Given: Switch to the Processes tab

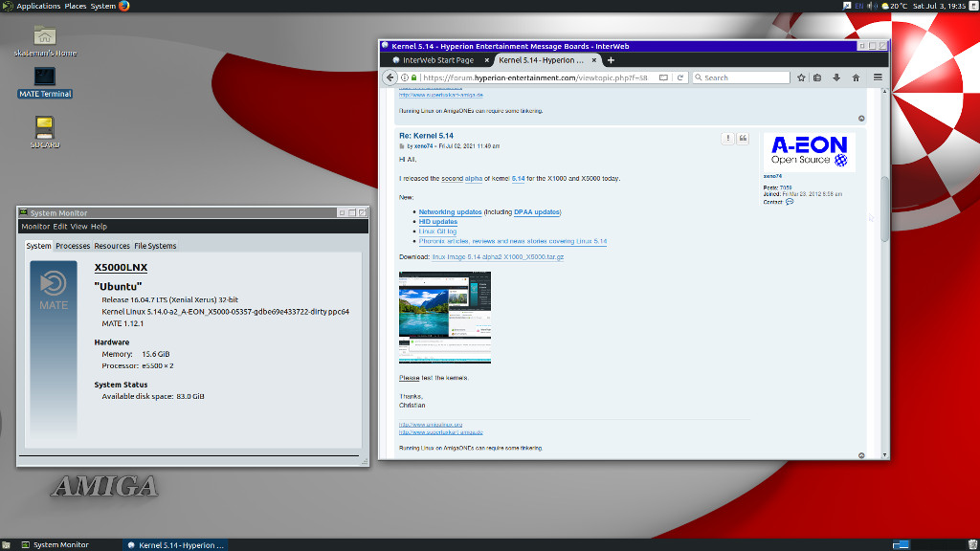Looking at the screenshot, I should pos(73,246).
